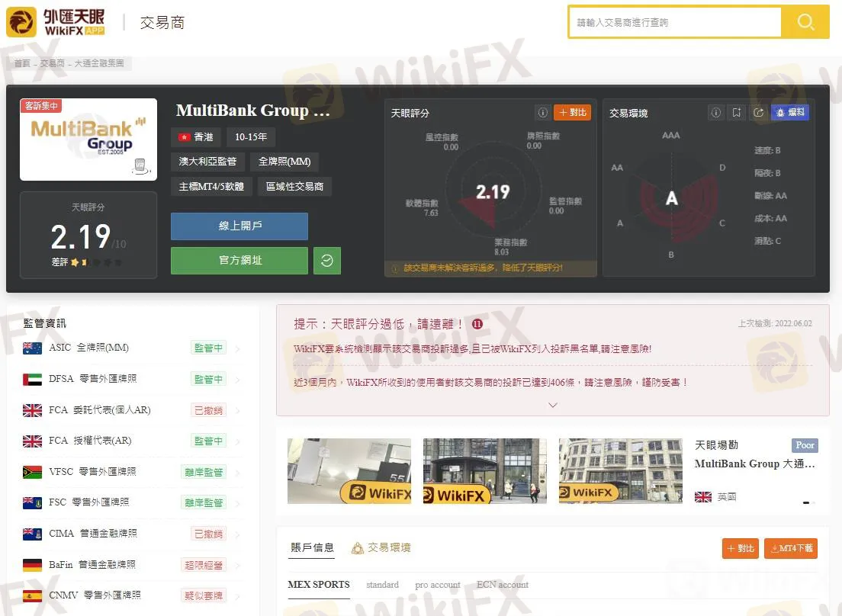This screenshot has height=616, width=842.
Task: Click the Poor rating badge
Action: click(805, 445)
